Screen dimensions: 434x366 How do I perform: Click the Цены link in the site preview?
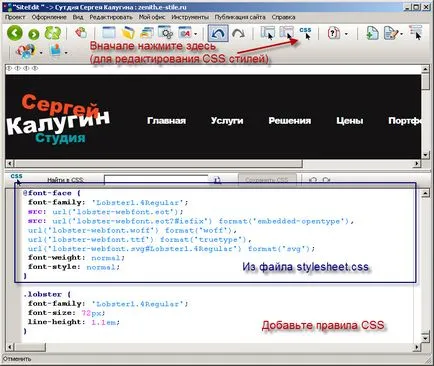349,120
